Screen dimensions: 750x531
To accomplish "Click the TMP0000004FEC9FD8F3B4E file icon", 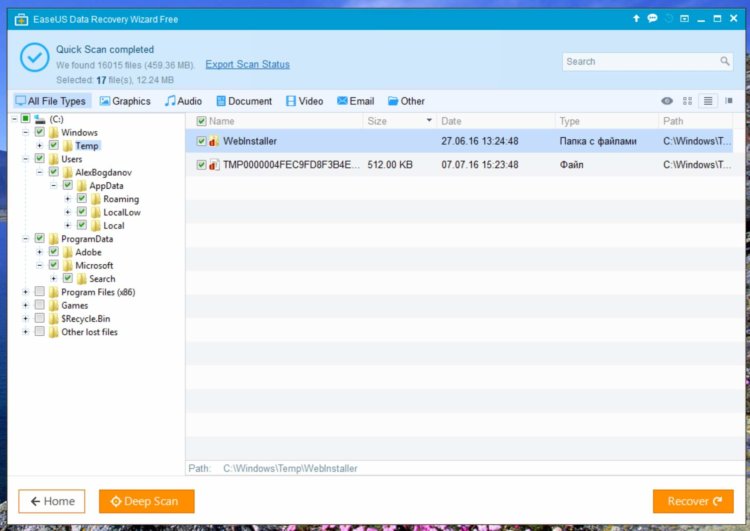I will click(x=214, y=165).
